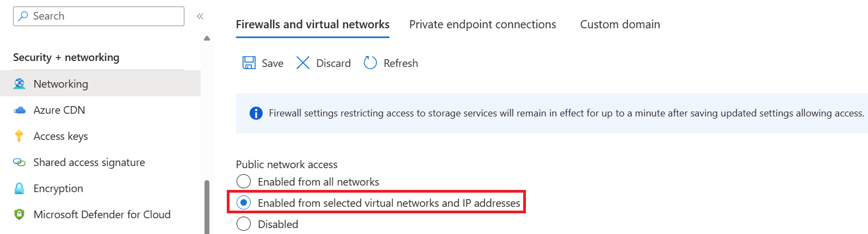This screenshot has width=868, height=234.
Task: Open Shared access signature menu item
Action: pyautogui.click(x=89, y=162)
